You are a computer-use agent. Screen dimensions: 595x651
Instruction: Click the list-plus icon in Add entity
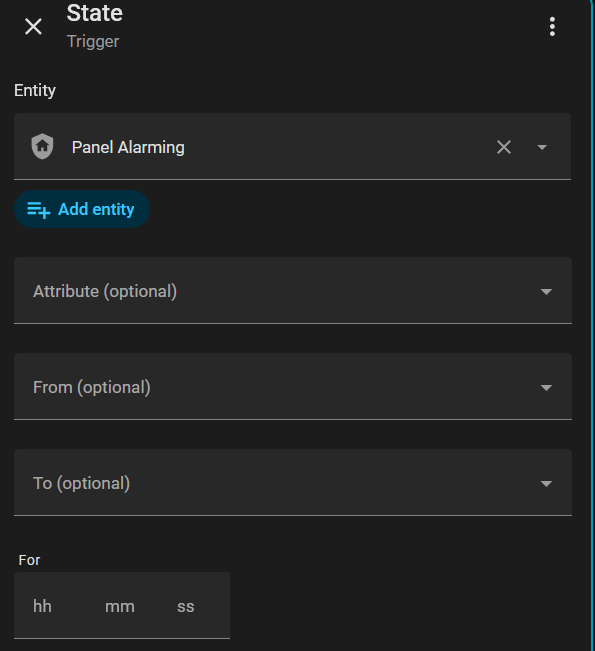tap(39, 209)
